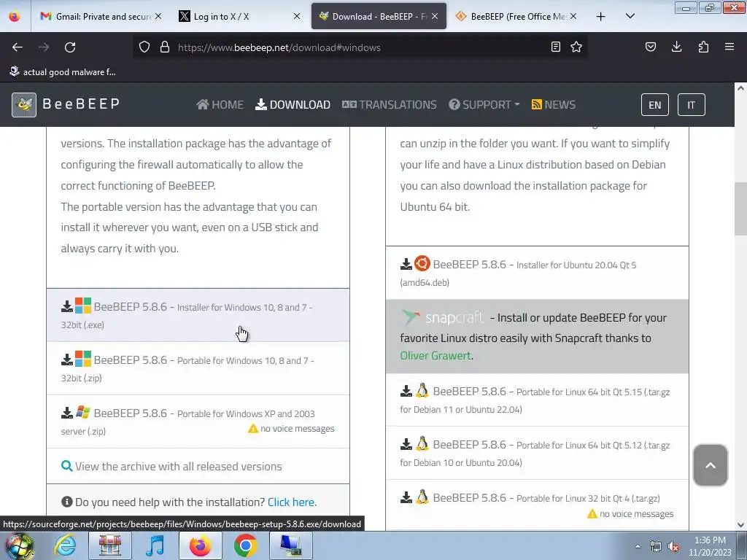This screenshot has height=560, width=747.
Task: Click the muted volume tray icon
Action: tap(673, 547)
